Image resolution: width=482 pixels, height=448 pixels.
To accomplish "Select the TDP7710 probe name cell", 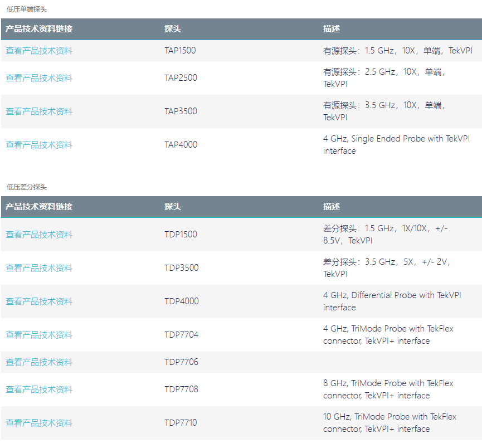I will [181, 423].
